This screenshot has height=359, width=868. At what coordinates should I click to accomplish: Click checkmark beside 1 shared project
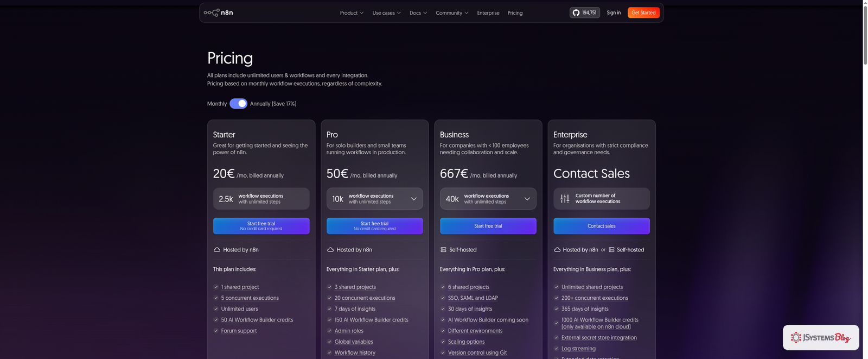click(x=216, y=287)
